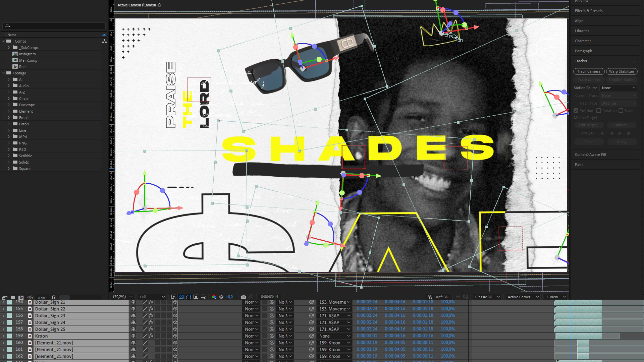Viewport: 644px width, 362px height.
Task: Toggle mask and shape path visibility
Action: [x=189, y=297]
